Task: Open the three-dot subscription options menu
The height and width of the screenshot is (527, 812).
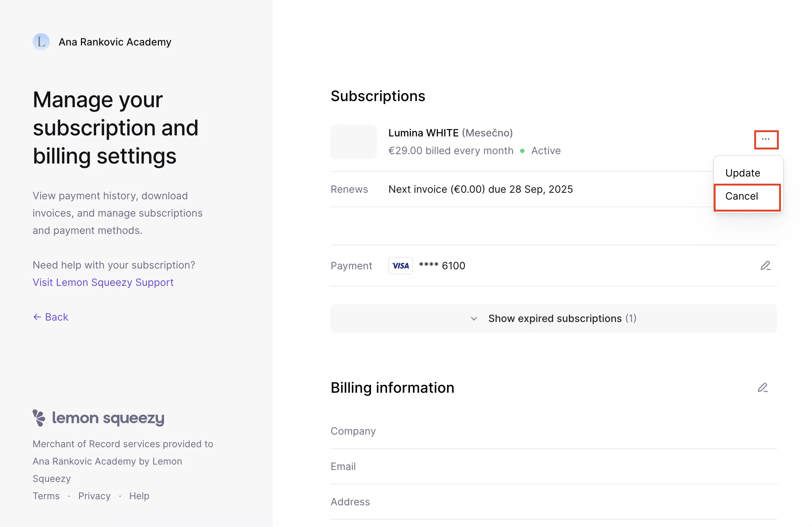Action: (766, 139)
